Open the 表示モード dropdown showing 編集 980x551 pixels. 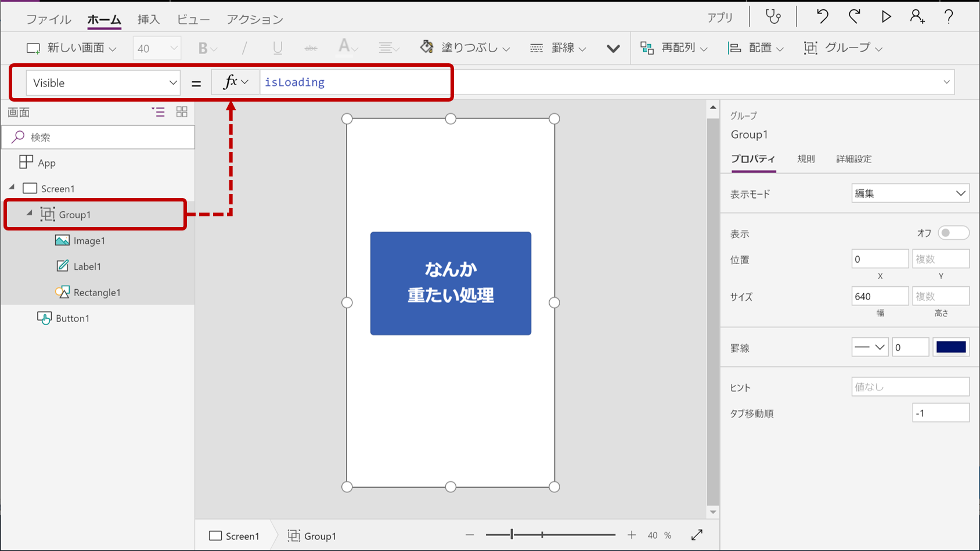click(910, 193)
